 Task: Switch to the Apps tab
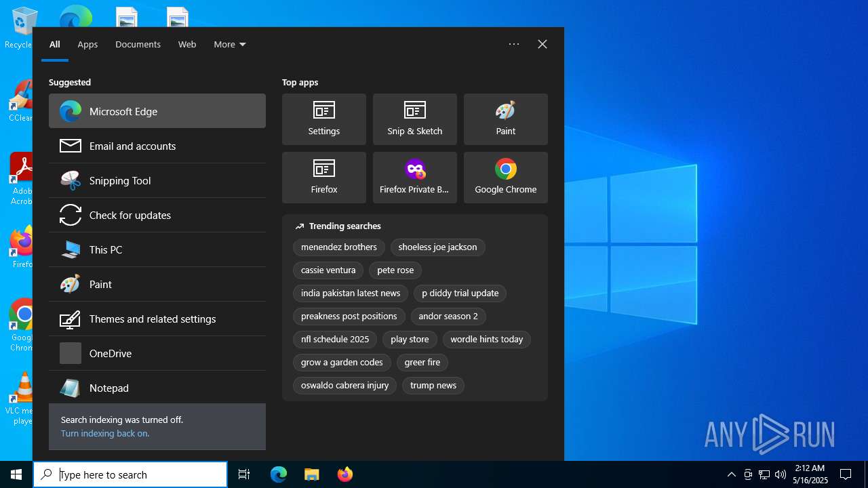[x=87, y=44]
